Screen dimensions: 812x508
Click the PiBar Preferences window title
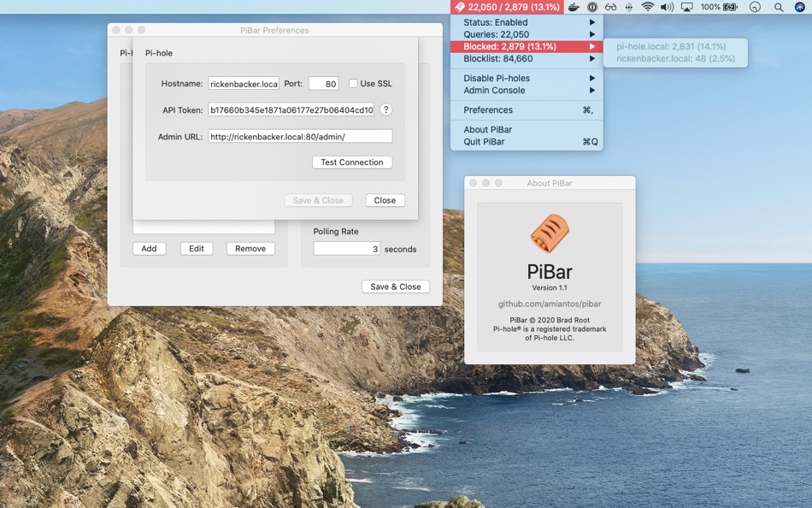[x=274, y=30]
